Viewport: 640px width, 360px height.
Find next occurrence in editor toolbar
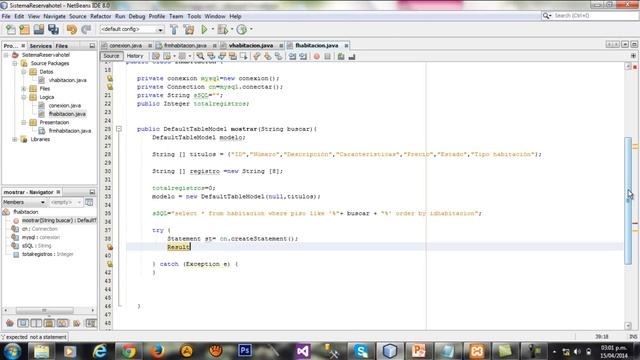tap(222, 56)
